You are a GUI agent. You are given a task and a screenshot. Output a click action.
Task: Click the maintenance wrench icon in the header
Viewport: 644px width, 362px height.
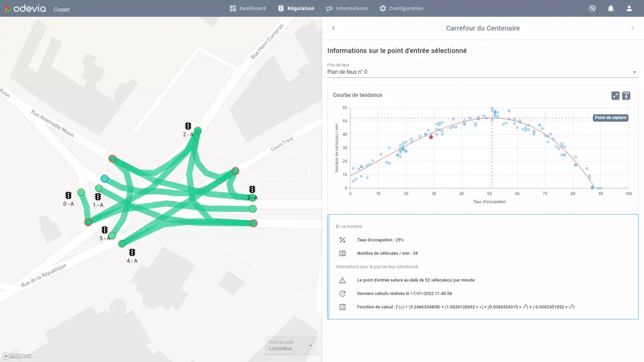tap(592, 8)
